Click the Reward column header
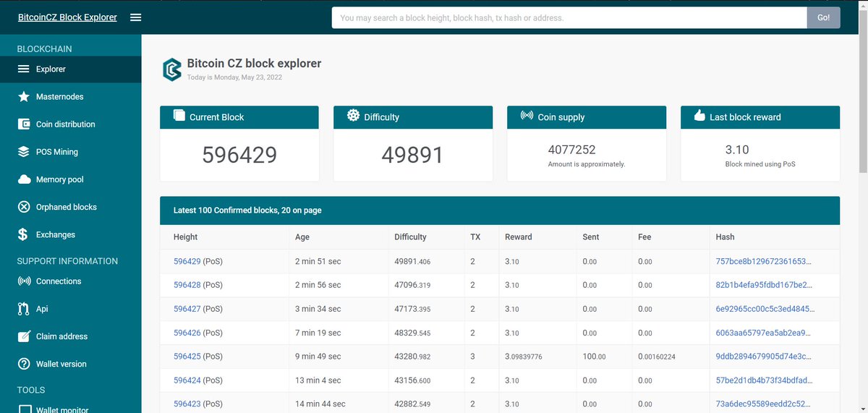The width and height of the screenshot is (868, 413). 518,237
